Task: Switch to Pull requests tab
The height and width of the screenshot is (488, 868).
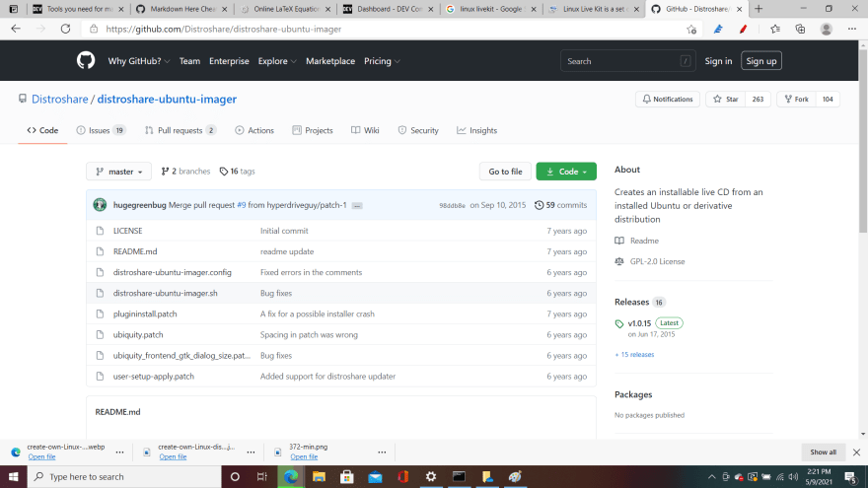Action: pyautogui.click(x=180, y=130)
